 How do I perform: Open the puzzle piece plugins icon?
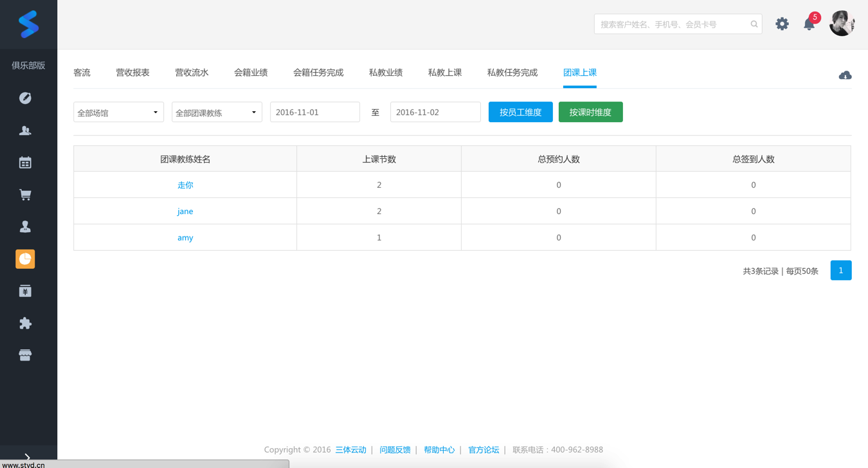tap(25, 323)
